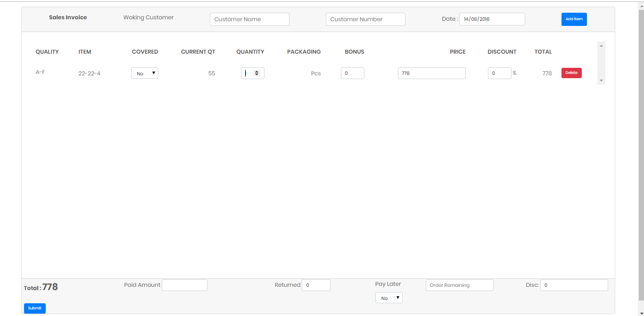Click the PACKAGING column header
Screen dimensions: 644x316
[304, 52]
